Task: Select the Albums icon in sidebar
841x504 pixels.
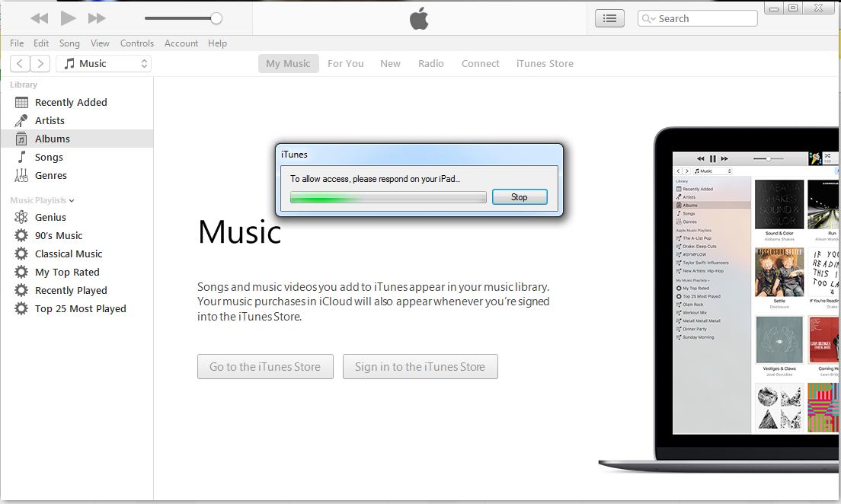Action: click(21, 139)
